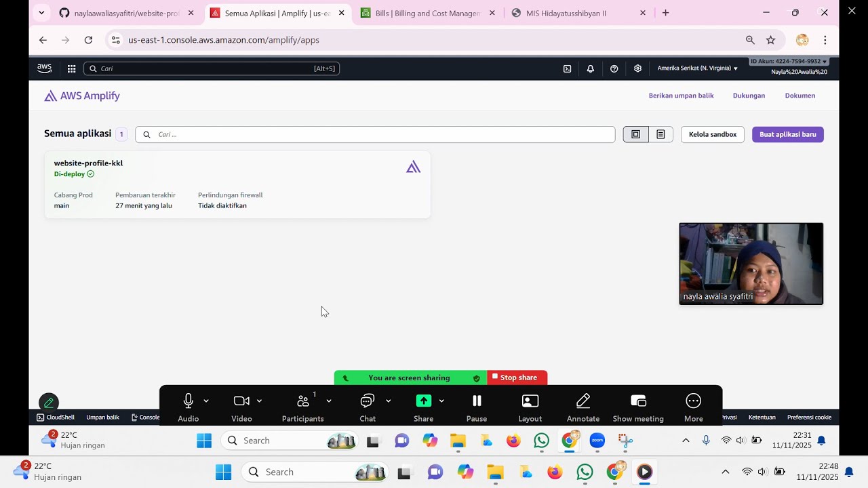Click the AWS logo home icon
The width and height of the screenshot is (868, 488).
[45, 68]
